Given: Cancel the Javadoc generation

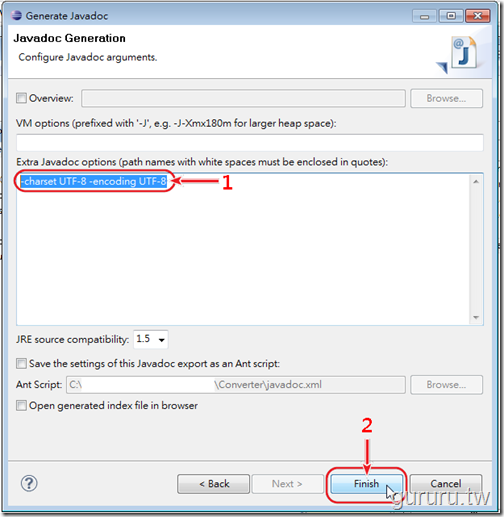Looking at the screenshot, I should [x=446, y=484].
